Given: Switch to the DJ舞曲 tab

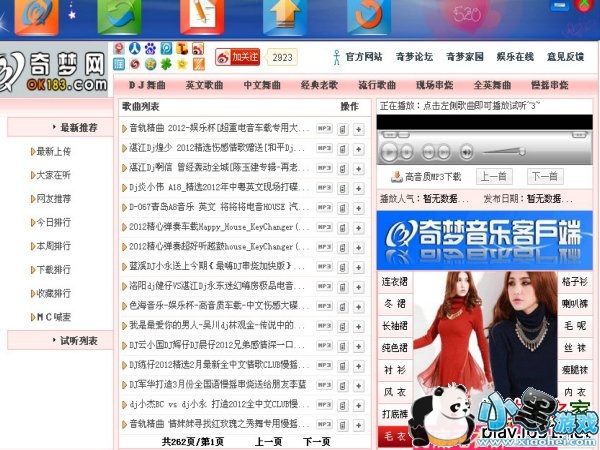Looking at the screenshot, I should (147, 85).
